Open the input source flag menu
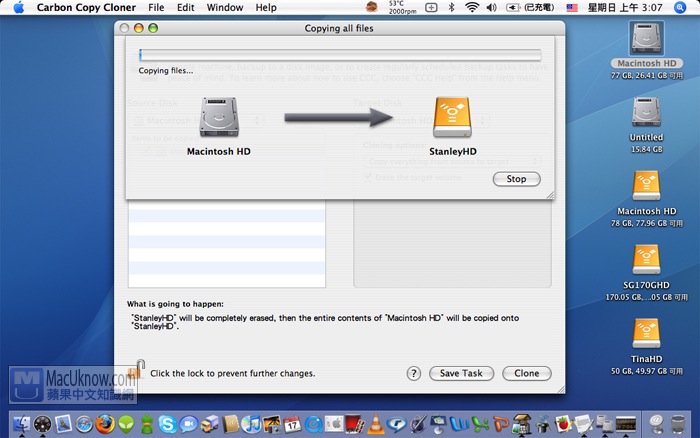 click(x=572, y=8)
